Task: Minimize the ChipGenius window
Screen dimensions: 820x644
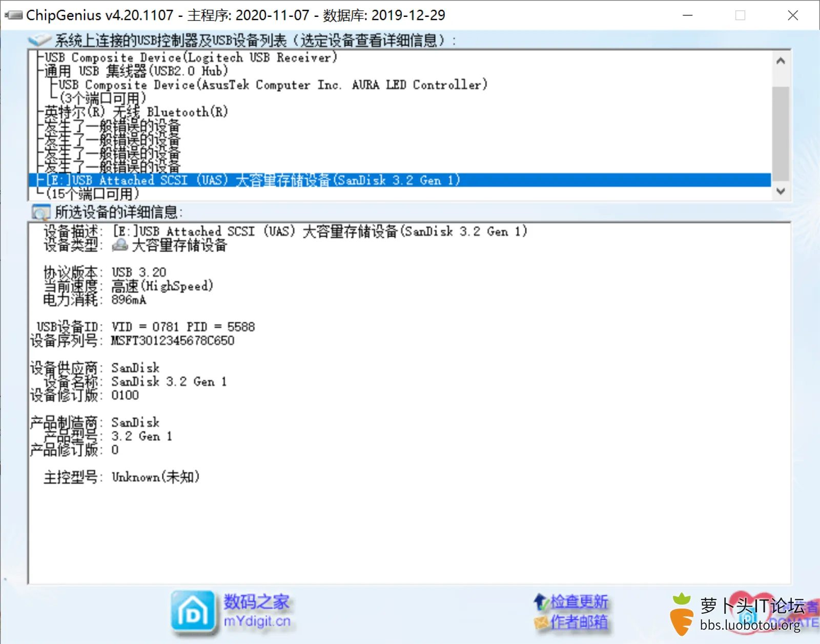Action: 688,15
